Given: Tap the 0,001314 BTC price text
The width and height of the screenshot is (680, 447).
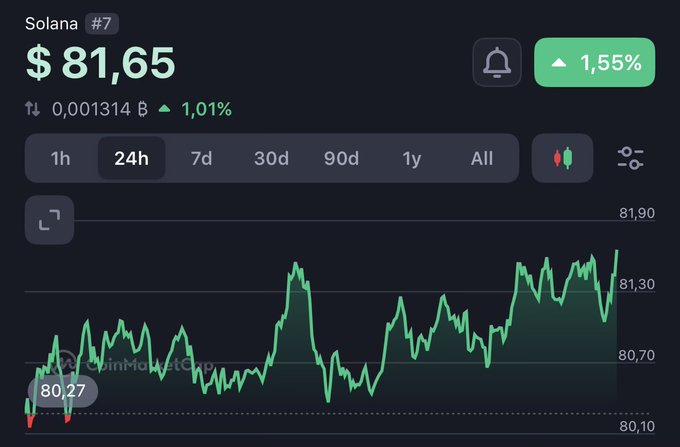Looking at the screenshot, I should [100, 109].
